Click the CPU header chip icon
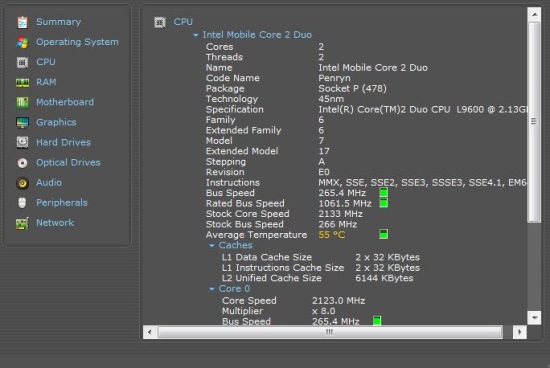Viewport: 550px width, 368px height. coord(160,22)
